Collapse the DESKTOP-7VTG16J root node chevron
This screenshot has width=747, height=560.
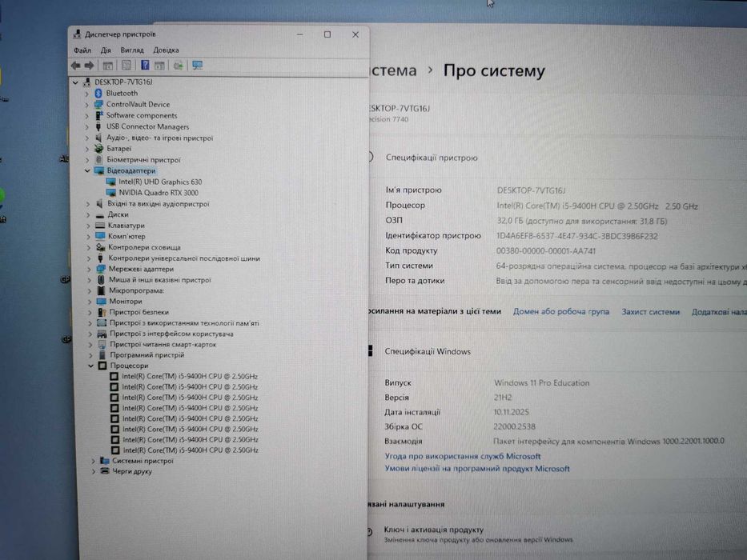75,82
